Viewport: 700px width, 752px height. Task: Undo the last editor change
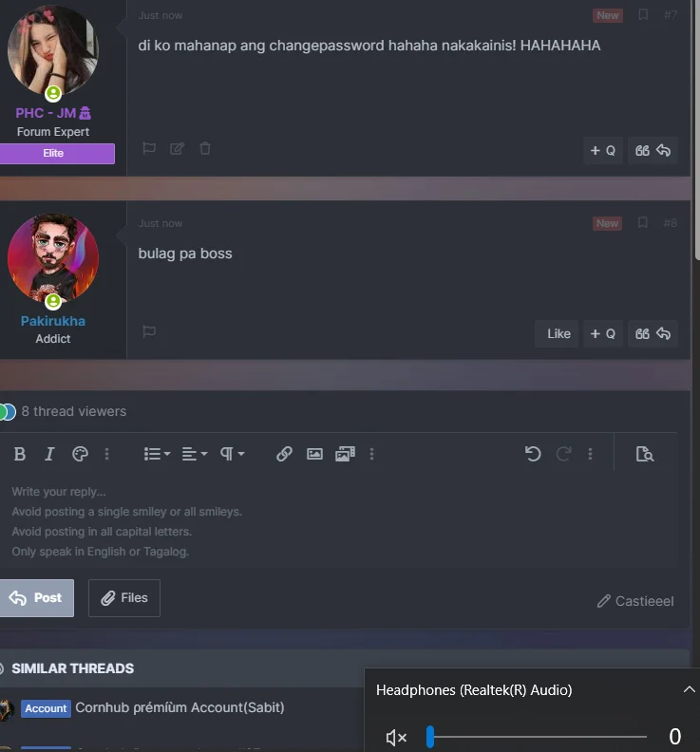533,454
